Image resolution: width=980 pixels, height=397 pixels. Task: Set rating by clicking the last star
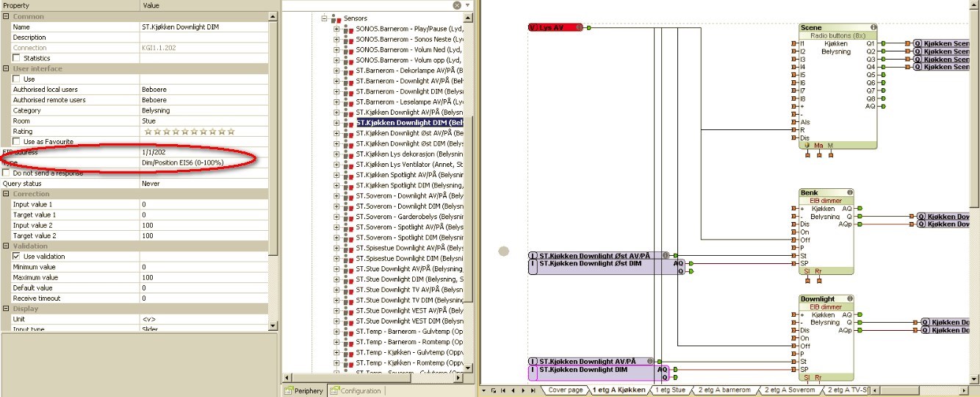(231, 132)
